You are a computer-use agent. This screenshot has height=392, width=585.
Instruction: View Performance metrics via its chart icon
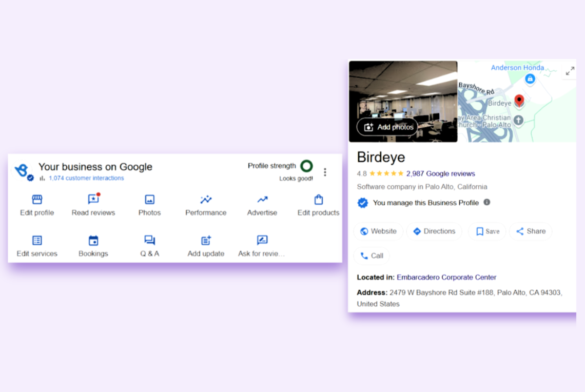pos(205,199)
